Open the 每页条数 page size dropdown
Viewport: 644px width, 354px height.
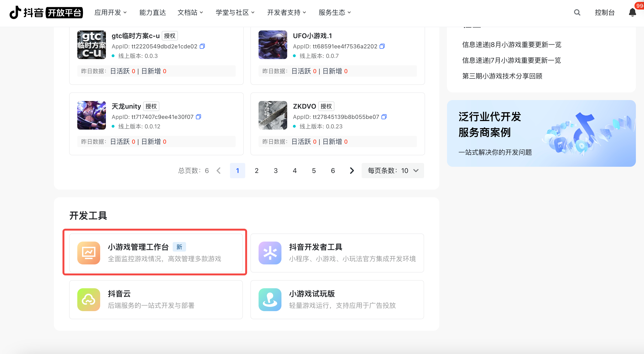click(393, 171)
